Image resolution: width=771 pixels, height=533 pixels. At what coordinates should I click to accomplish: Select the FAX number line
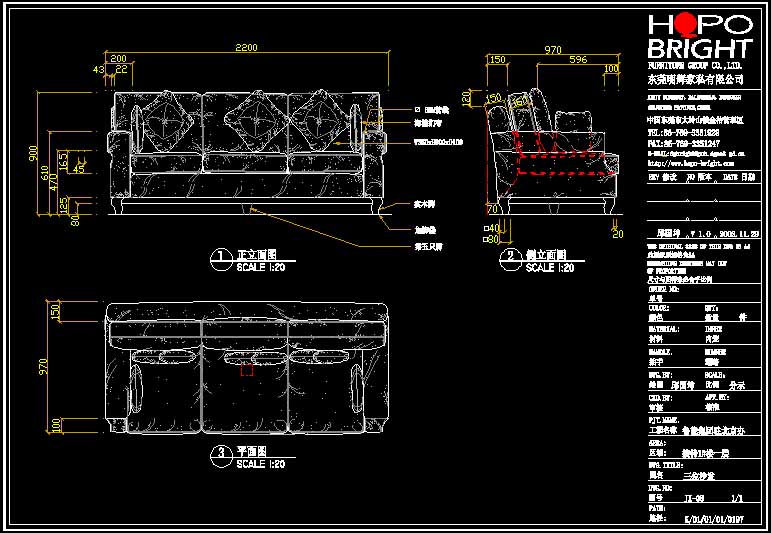[683, 144]
